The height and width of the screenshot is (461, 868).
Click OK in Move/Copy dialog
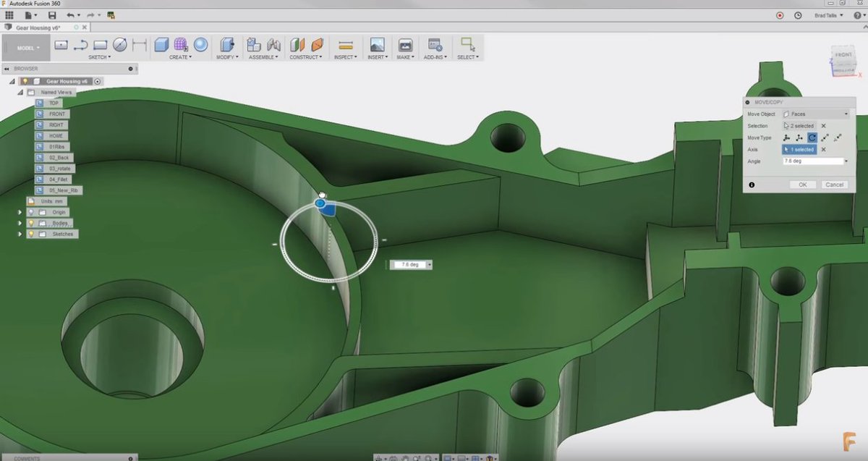pos(802,185)
